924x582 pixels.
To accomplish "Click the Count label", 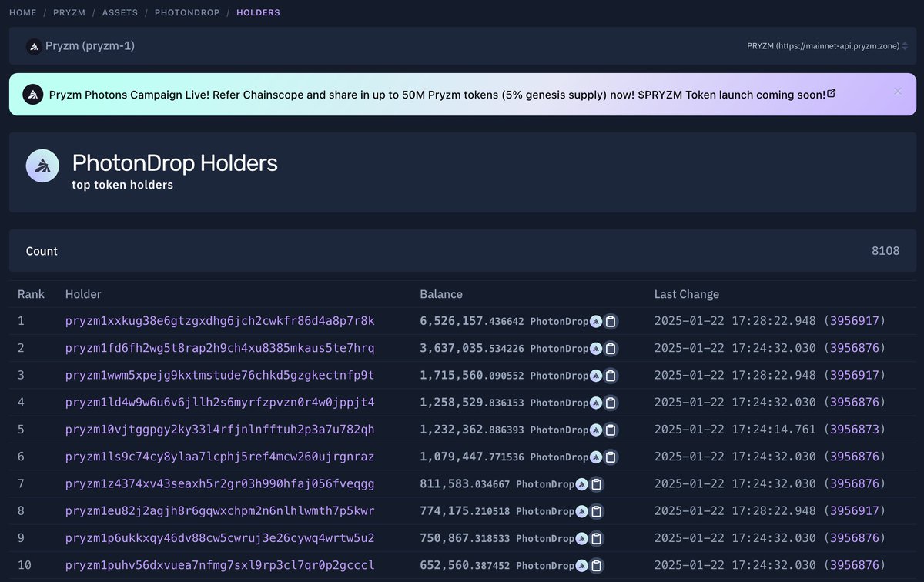I will click(42, 251).
